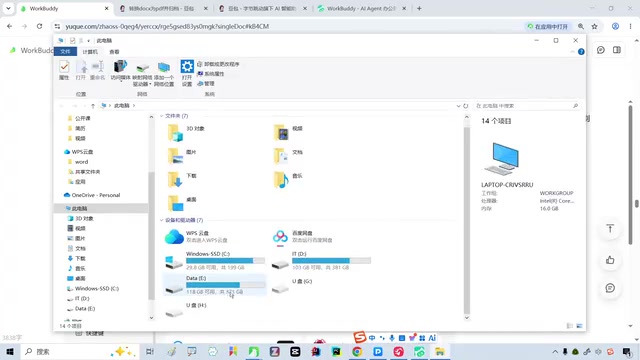640x360 pixels.
Task: Open Settings via the 打开设置 gear icon
Action: click(187, 73)
